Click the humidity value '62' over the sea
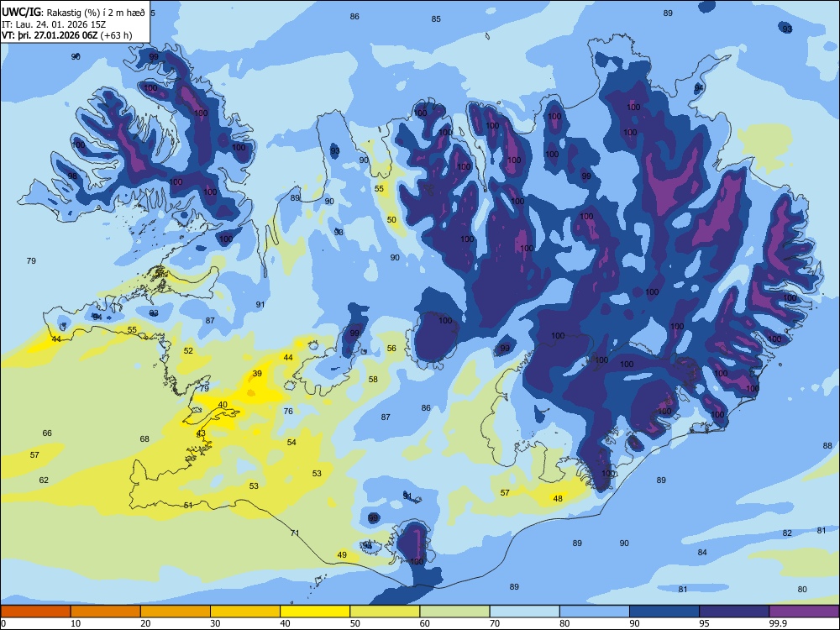This screenshot has width=840, height=630. [44, 480]
